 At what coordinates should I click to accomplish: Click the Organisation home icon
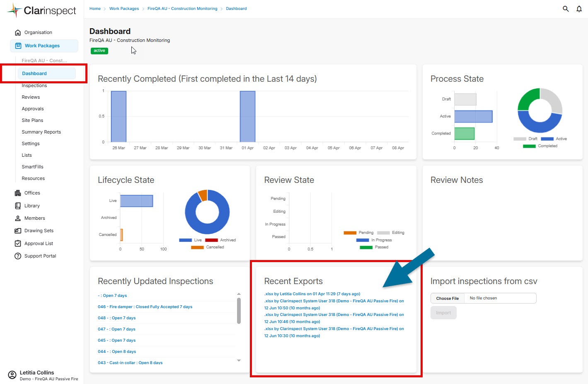(x=18, y=32)
